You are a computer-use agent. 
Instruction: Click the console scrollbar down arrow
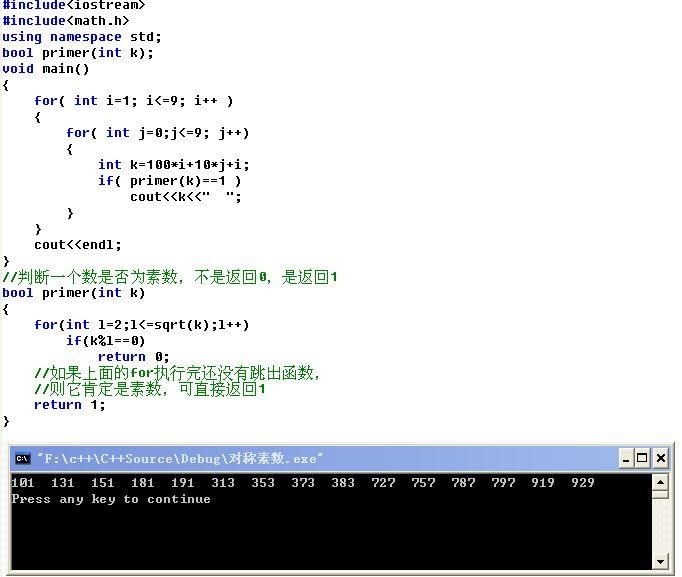(x=660, y=561)
